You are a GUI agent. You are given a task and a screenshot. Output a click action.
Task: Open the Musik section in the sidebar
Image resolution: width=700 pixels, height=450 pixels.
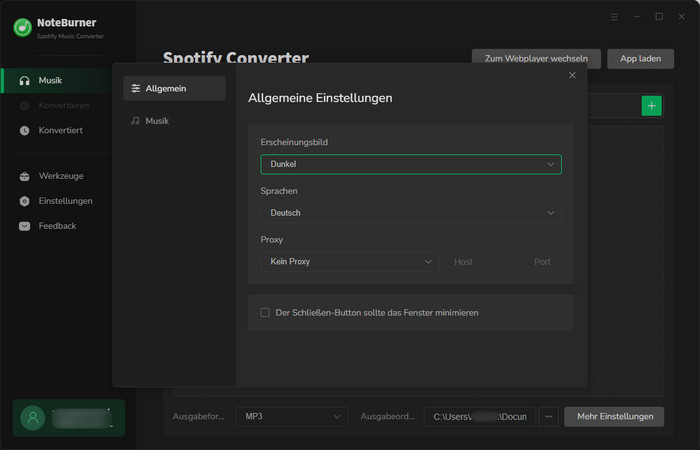[x=56, y=80]
